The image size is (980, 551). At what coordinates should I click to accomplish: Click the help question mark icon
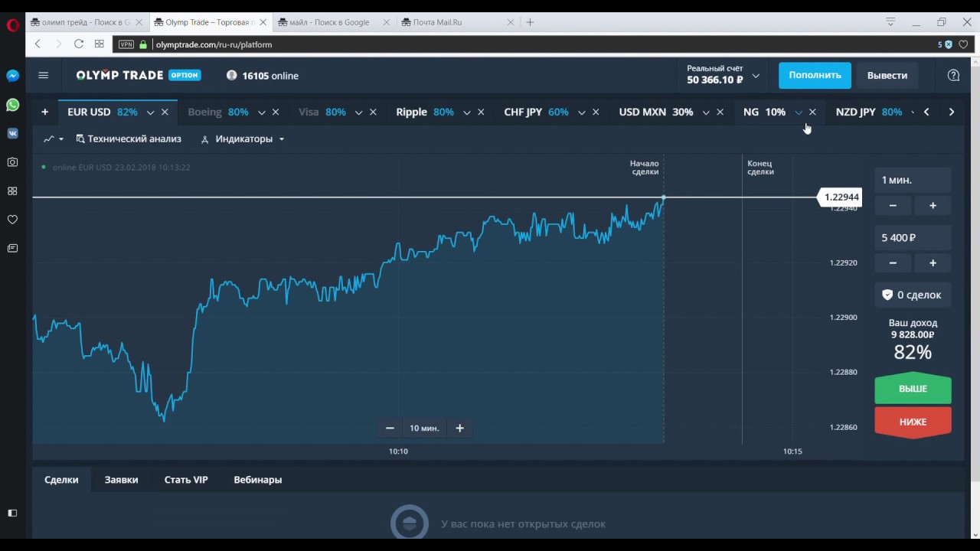[953, 75]
